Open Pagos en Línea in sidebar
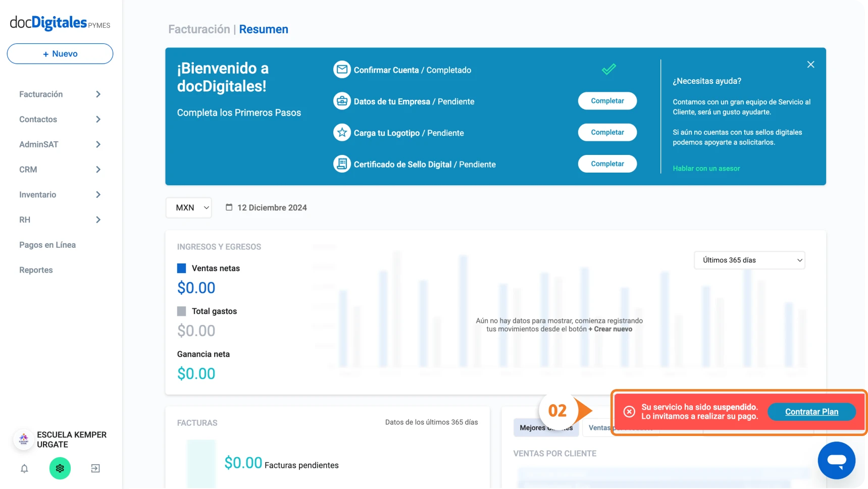The image size is (868, 489). [x=47, y=245]
